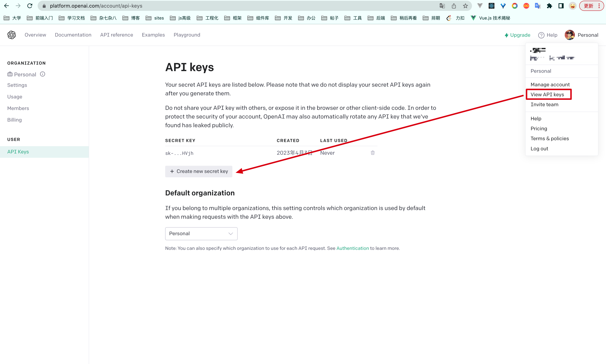Click Create new secret key button

click(x=199, y=171)
